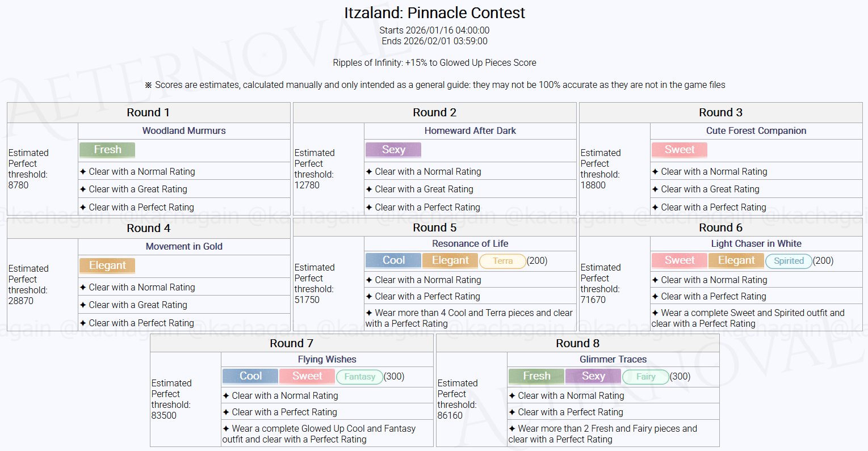Click the Itzaland: Pinnacle Contest page title
This screenshot has width=868, height=451.
click(x=434, y=13)
